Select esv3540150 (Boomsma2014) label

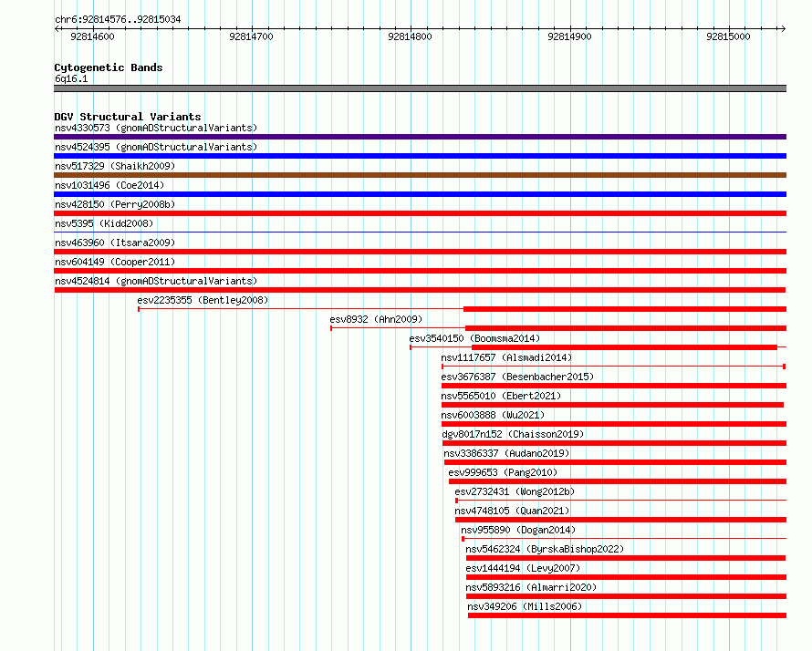474,338
